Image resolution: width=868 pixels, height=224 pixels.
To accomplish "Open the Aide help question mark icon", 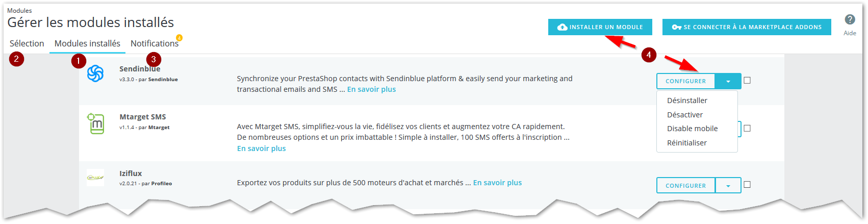I will pyautogui.click(x=850, y=19).
